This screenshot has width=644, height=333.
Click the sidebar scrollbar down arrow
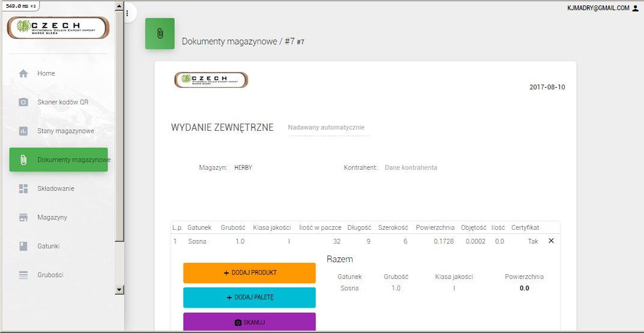click(119, 289)
